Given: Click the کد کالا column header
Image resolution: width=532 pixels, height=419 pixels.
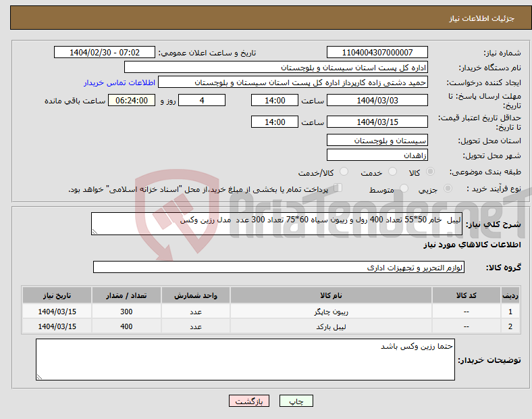Looking at the screenshot, I should 467,295.
